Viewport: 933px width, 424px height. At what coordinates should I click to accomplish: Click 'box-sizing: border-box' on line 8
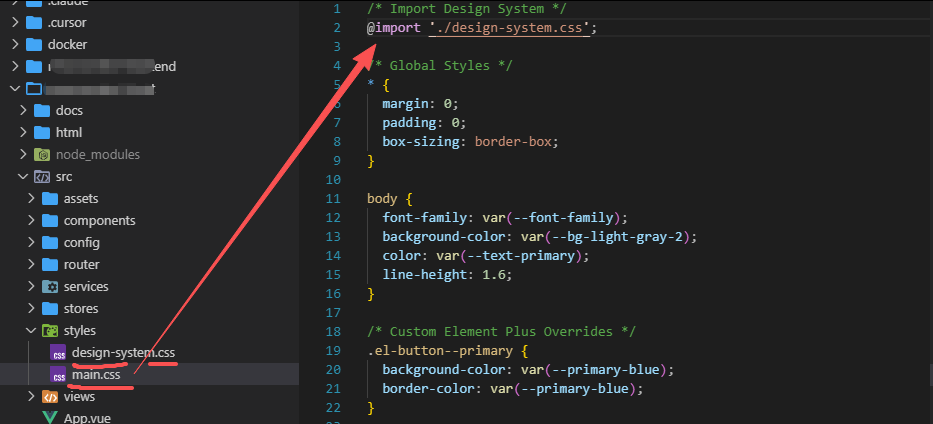tap(467, 142)
